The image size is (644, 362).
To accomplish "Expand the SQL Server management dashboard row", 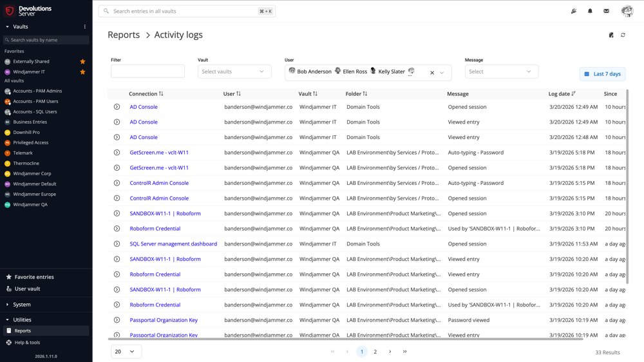I will point(117,243).
